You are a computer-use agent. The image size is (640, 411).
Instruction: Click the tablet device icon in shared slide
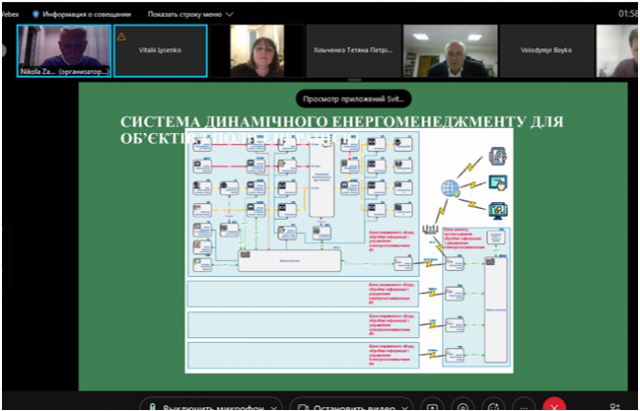pyautogui.click(x=498, y=156)
